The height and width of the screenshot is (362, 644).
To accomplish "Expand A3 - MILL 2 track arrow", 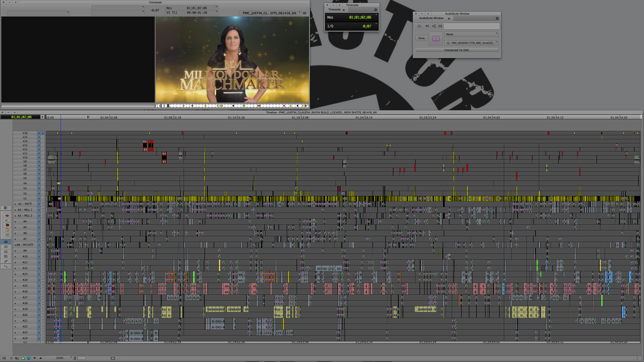I will (x=15, y=215).
